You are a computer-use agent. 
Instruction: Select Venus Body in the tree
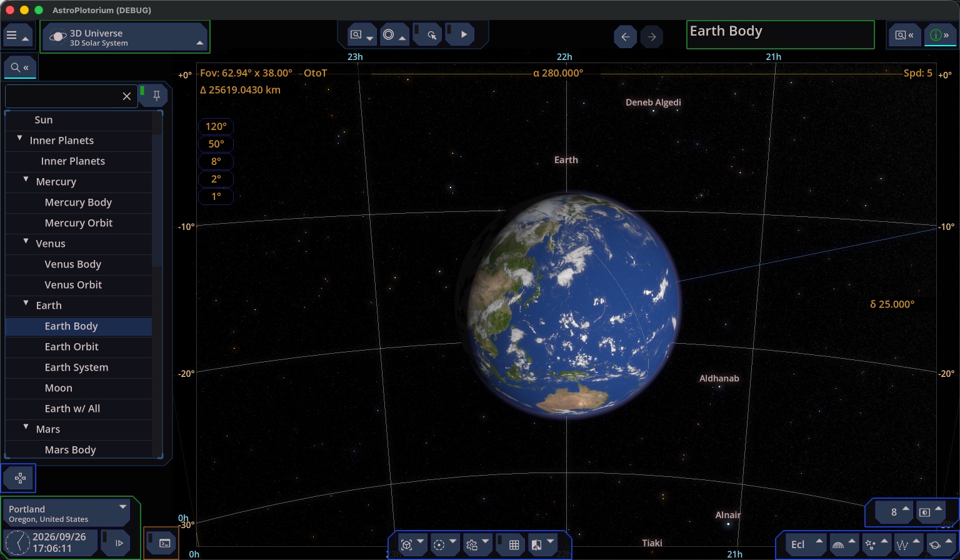[79, 264]
